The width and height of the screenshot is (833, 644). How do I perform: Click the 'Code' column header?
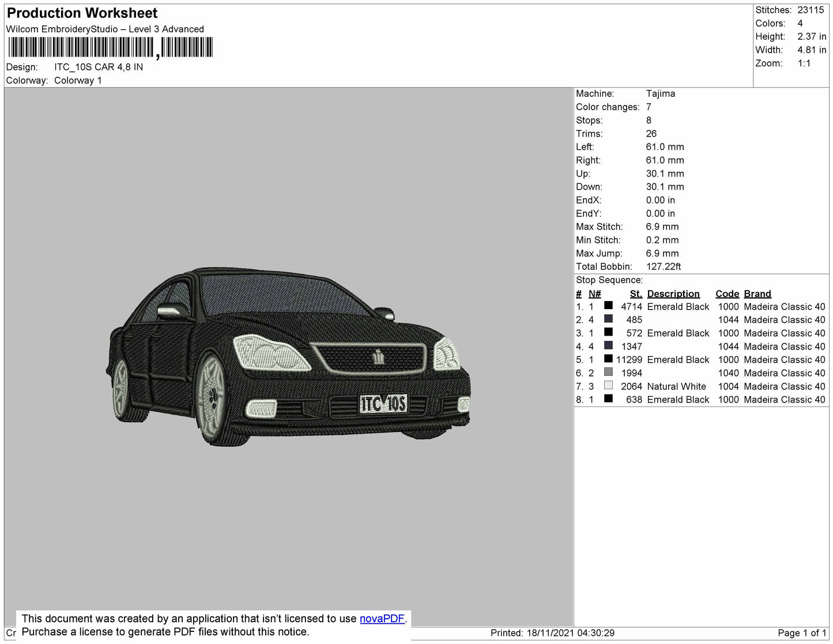coord(727,294)
